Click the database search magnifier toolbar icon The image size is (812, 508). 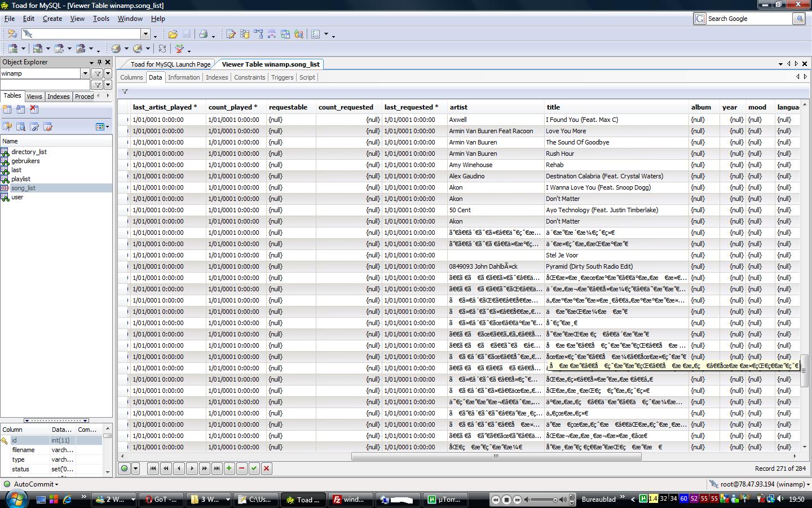(x=299, y=34)
